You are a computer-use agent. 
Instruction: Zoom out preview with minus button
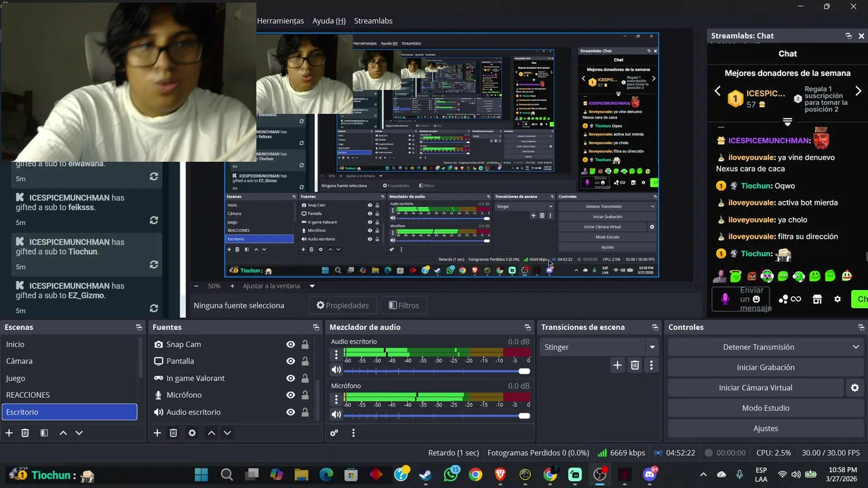[196, 286]
